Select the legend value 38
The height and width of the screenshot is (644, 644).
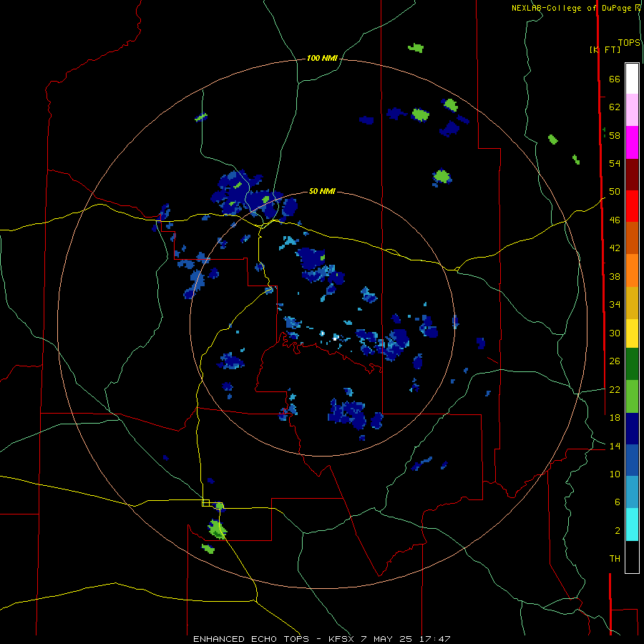(x=615, y=276)
